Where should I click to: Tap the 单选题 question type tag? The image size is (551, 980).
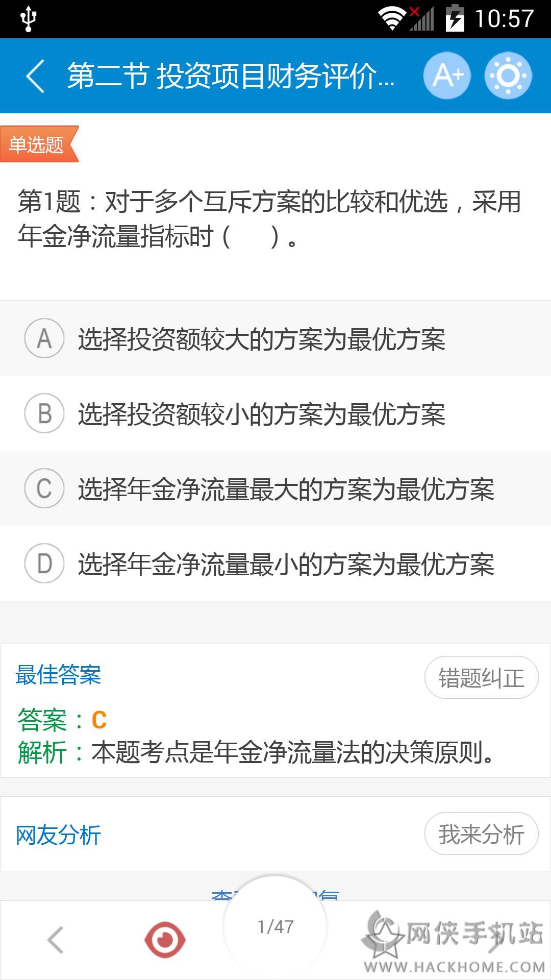tap(37, 144)
